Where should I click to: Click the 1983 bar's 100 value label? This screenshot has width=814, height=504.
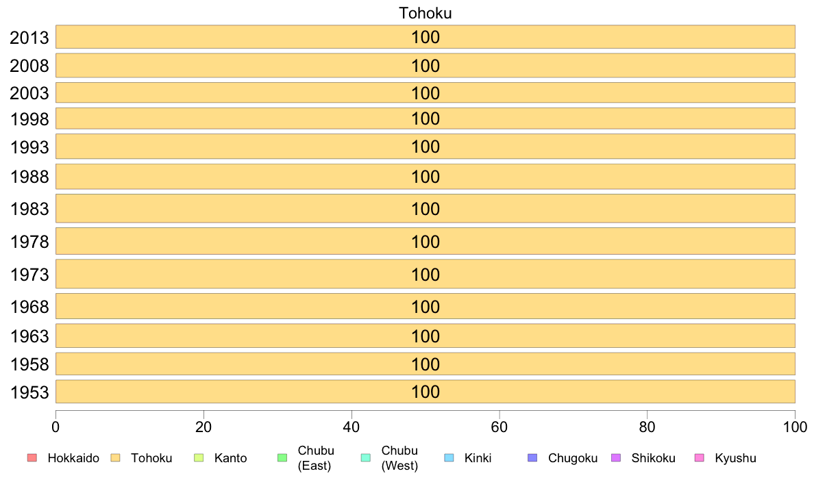tap(425, 209)
